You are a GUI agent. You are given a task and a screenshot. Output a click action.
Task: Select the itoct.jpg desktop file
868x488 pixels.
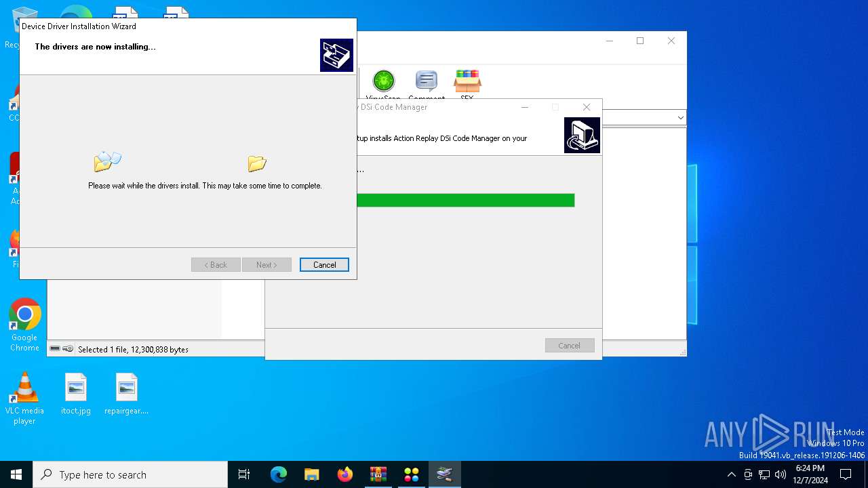tap(76, 394)
